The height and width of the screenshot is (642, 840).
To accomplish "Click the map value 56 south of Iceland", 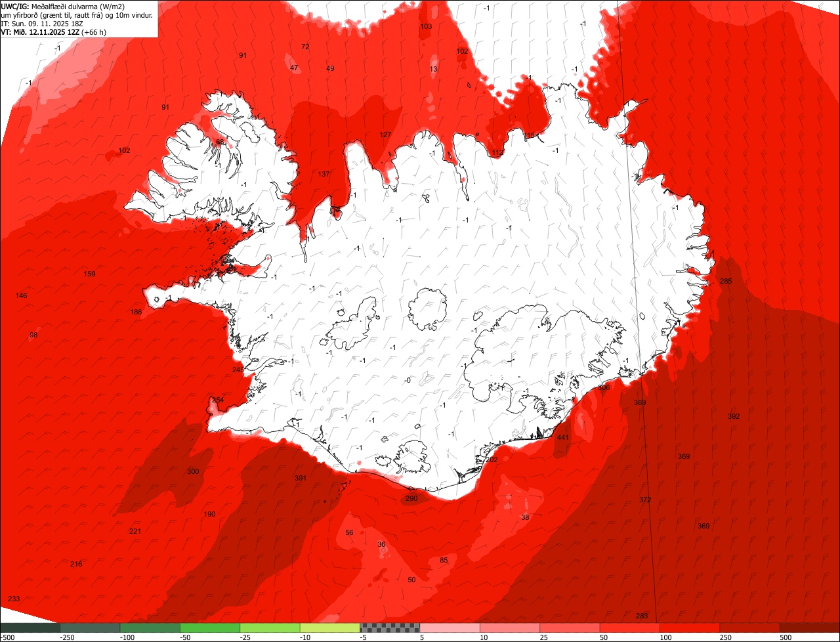I will tap(349, 532).
